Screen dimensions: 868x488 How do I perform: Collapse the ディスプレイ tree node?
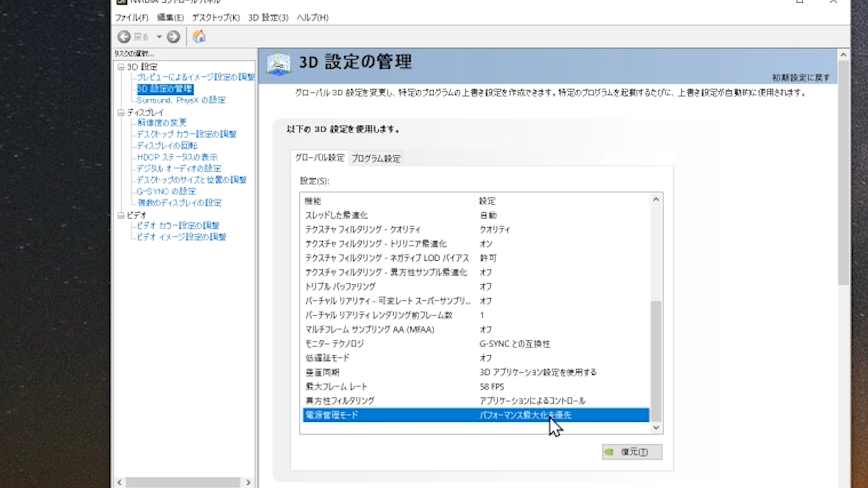(121, 113)
